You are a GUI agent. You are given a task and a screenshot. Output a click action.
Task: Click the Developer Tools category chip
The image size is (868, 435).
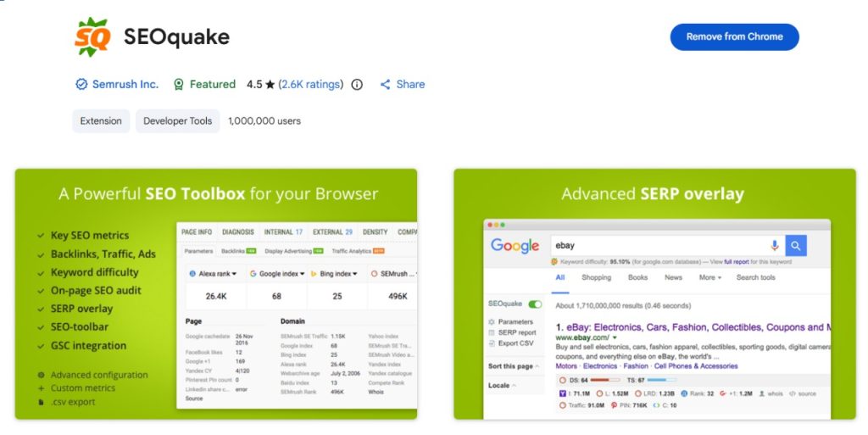pyautogui.click(x=177, y=120)
